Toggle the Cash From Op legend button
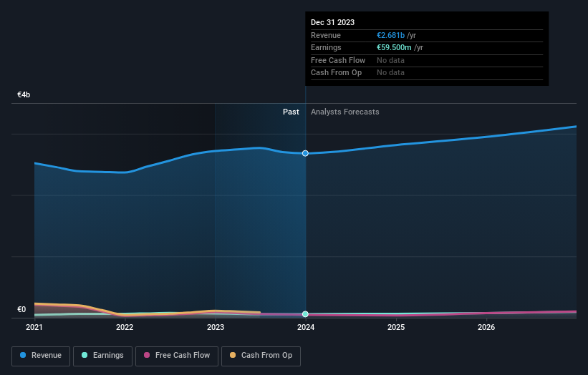 [x=261, y=356]
